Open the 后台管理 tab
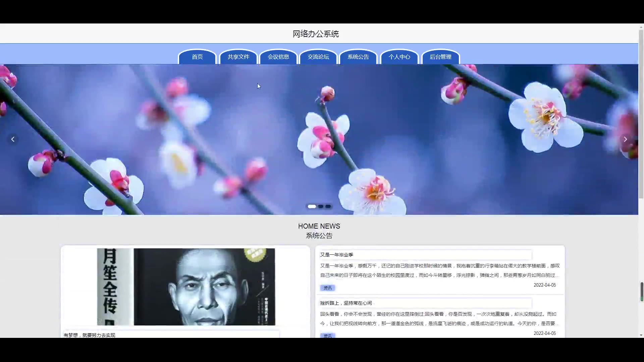 tap(440, 57)
